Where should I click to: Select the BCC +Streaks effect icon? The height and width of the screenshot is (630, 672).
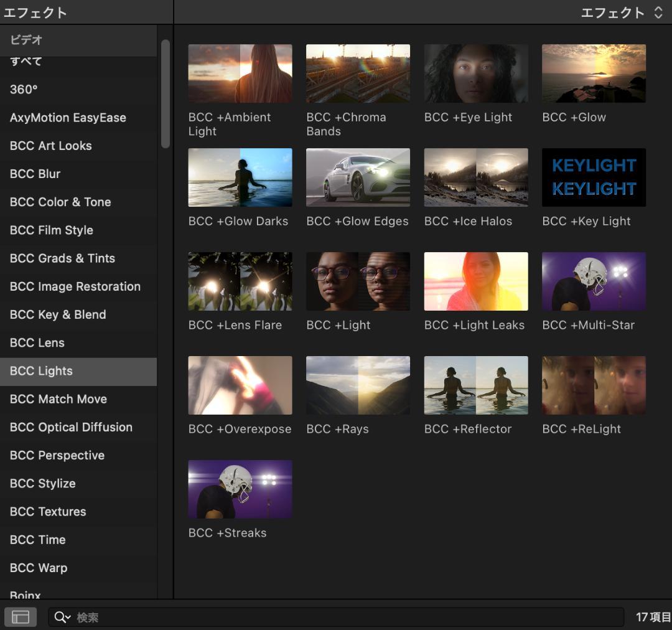pos(240,489)
